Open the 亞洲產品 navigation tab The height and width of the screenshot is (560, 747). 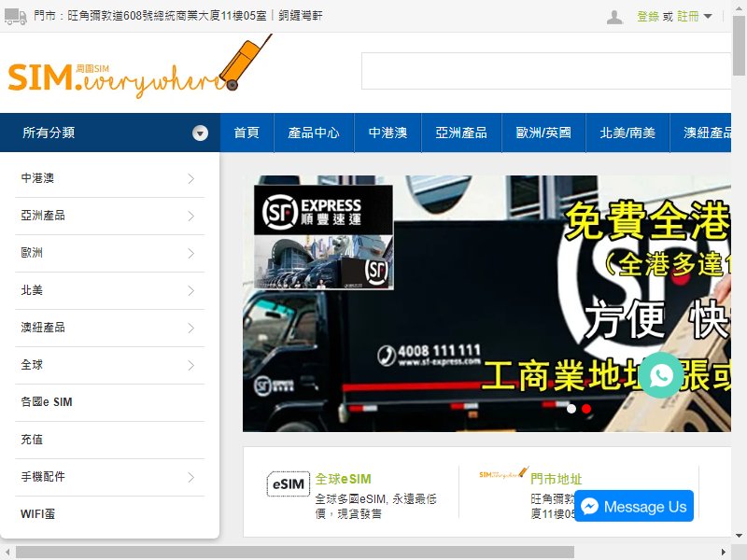pos(461,133)
